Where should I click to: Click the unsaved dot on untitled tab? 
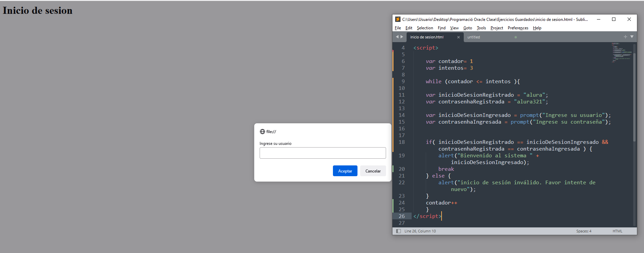tap(516, 37)
